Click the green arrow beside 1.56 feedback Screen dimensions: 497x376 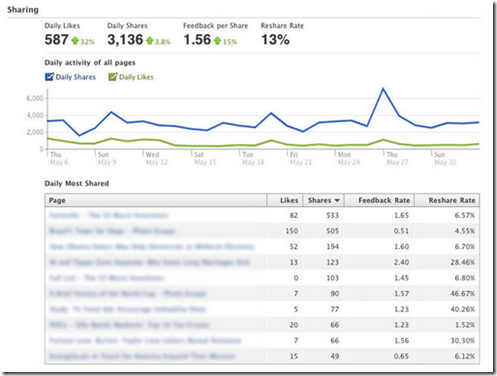(x=218, y=41)
